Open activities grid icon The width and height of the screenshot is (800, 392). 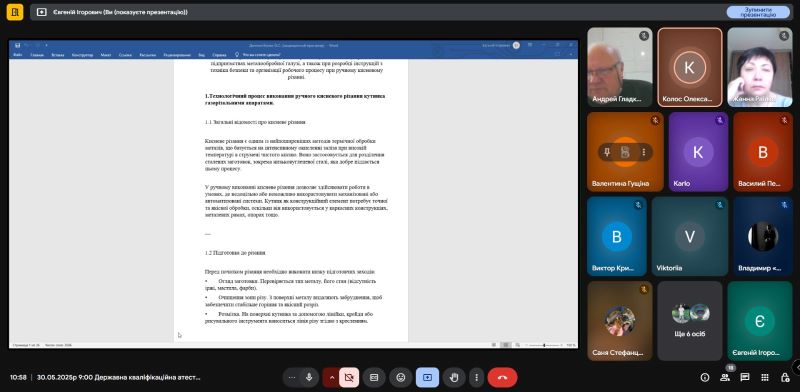pos(765,377)
